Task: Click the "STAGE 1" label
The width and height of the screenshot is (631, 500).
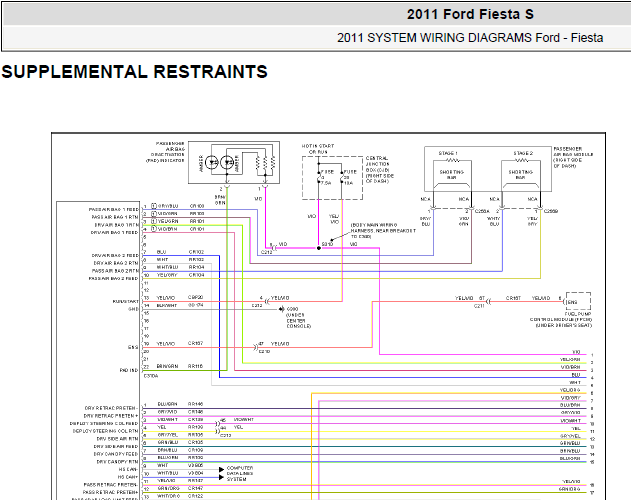Action: (448, 153)
